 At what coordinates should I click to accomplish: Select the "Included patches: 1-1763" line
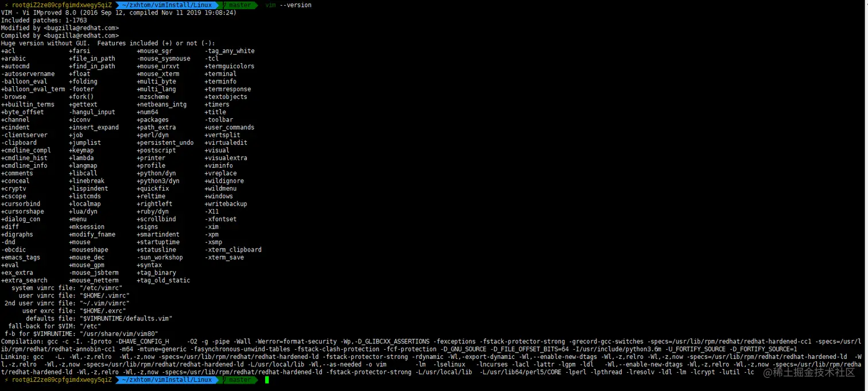pos(44,20)
